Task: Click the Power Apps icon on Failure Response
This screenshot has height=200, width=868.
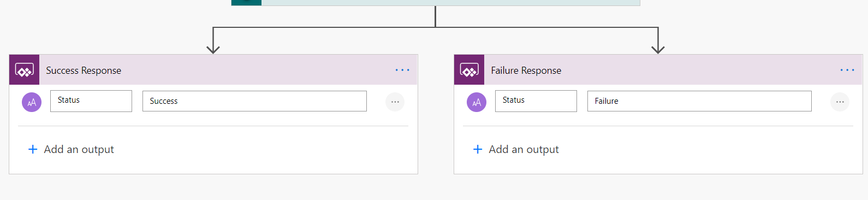Action: pos(469,70)
